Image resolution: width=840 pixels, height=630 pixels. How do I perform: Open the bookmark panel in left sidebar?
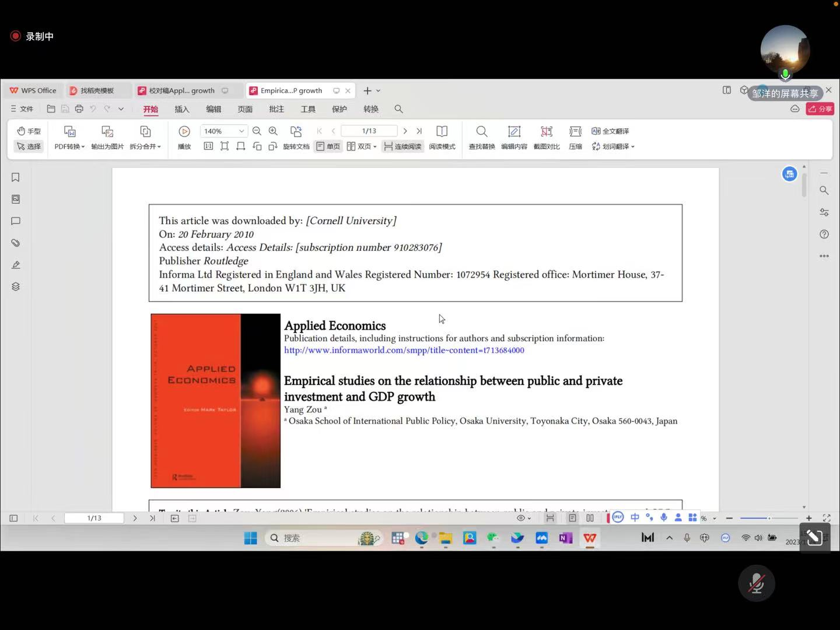tap(16, 177)
